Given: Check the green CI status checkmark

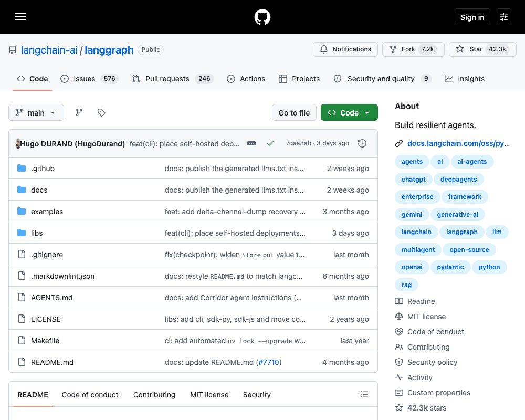Looking at the screenshot, I should point(270,143).
